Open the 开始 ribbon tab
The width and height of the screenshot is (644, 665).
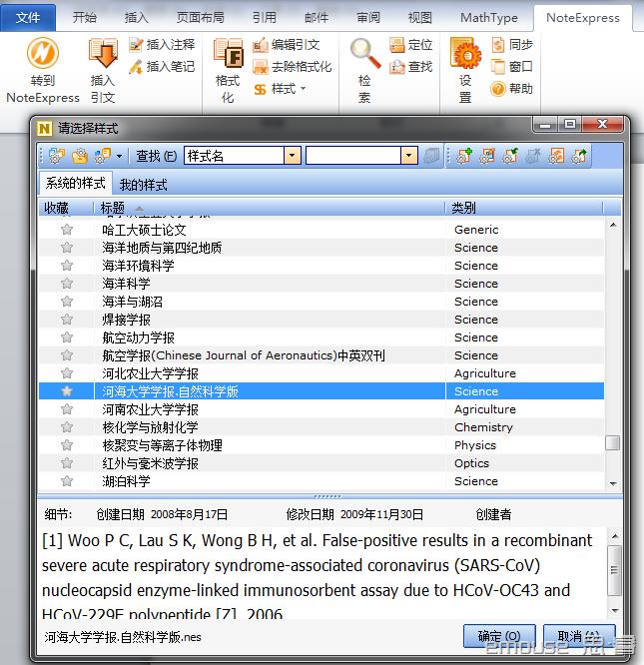[84, 17]
